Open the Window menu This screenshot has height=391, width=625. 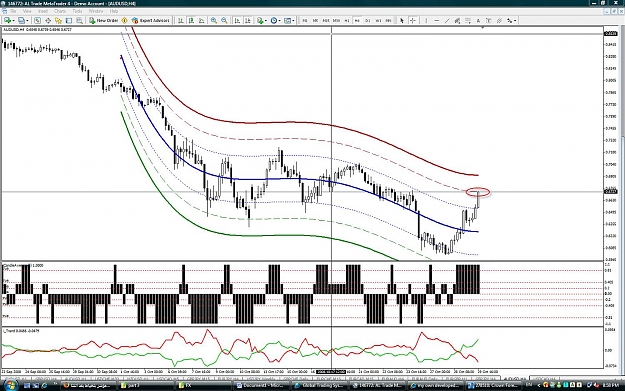(x=96, y=11)
